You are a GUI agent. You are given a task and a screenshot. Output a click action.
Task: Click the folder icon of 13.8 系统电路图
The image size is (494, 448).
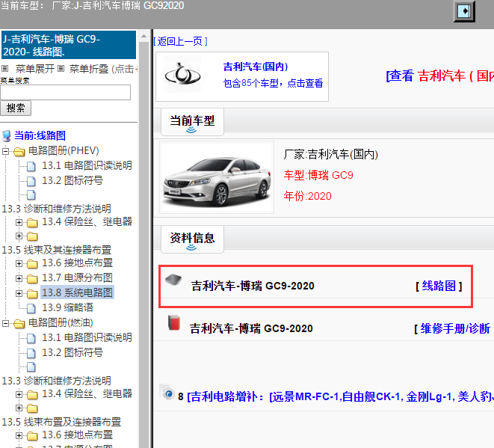(x=32, y=294)
